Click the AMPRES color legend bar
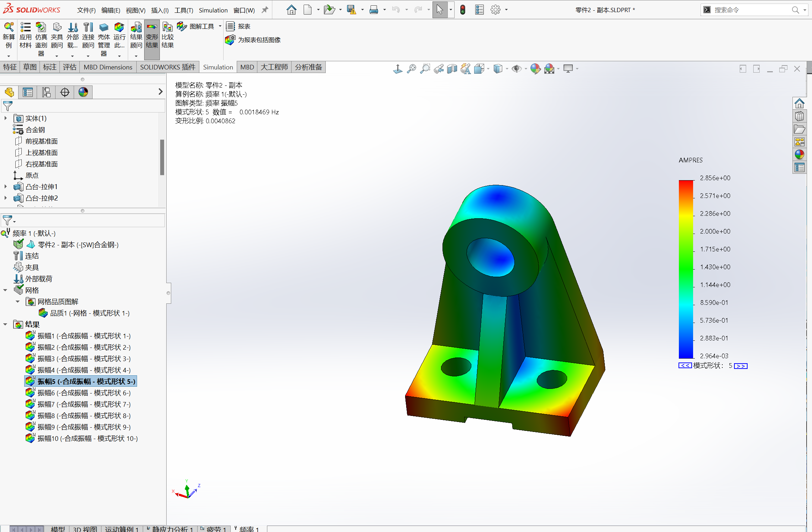 coord(686,269)
